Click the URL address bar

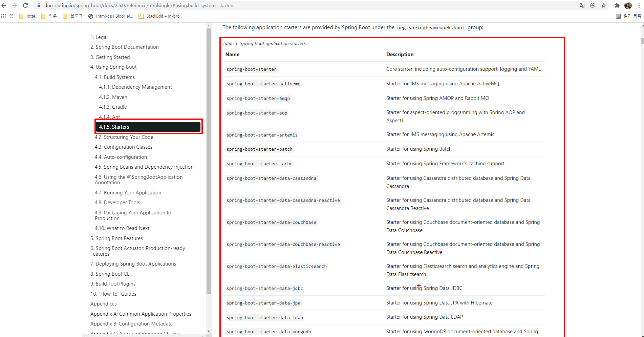305,5
